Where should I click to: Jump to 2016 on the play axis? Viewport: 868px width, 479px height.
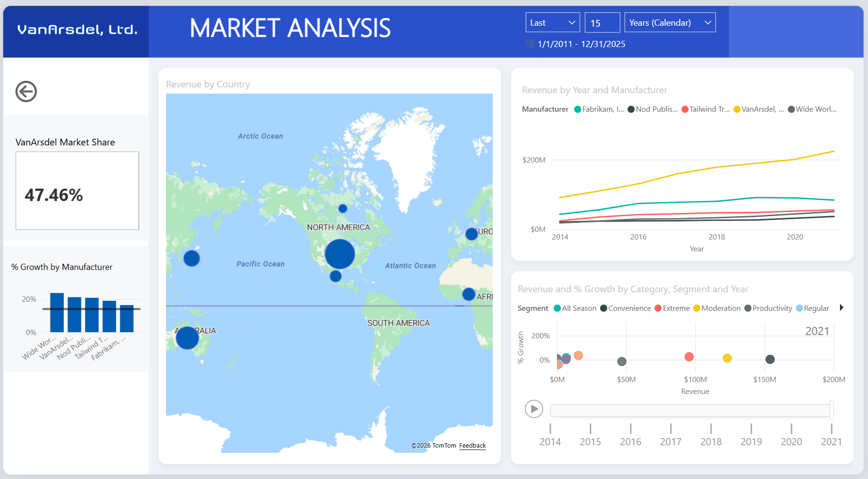tap(631, 441)
